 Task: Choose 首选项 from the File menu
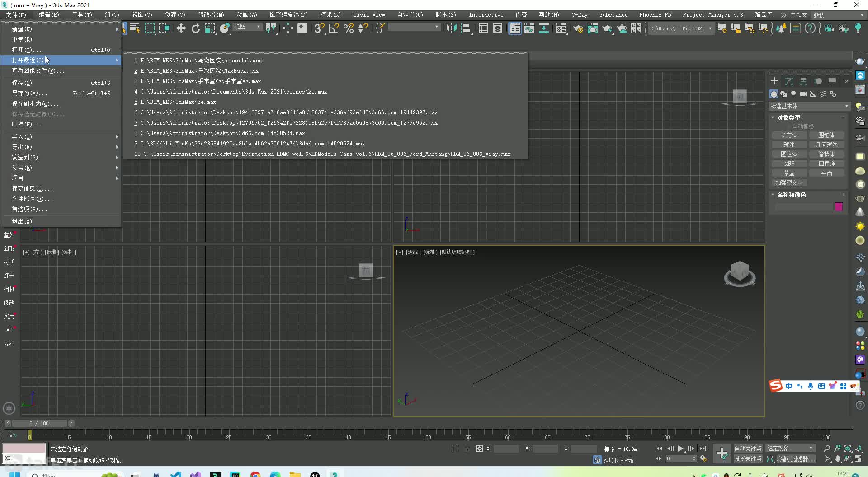[61, 209]
